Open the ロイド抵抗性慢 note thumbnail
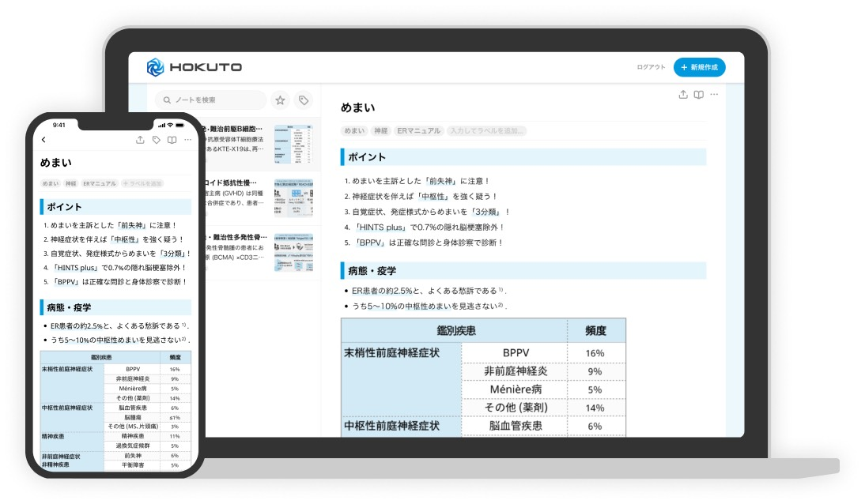Viewport: 865px width, 504px height. coord(293,198)
